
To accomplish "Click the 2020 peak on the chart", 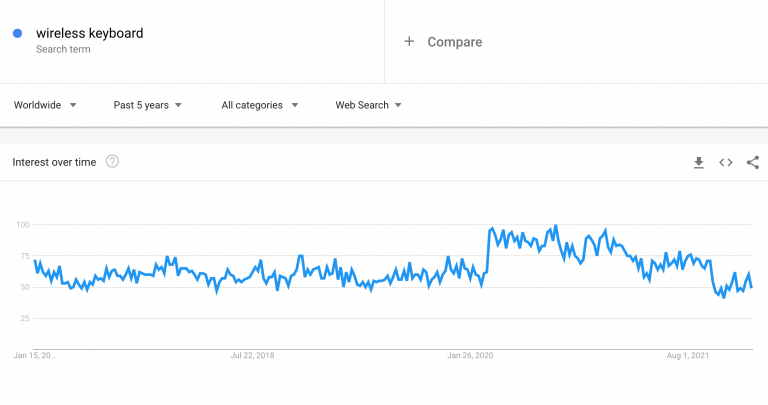I will (555, 226).
